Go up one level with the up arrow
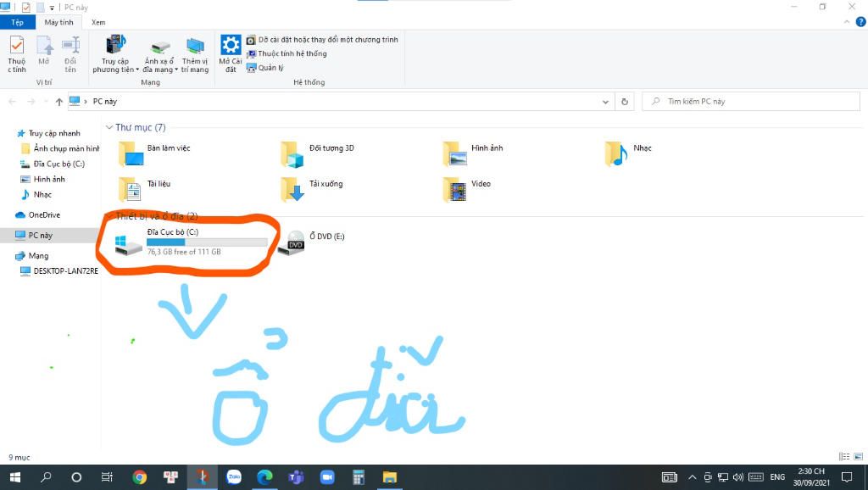Screen dimensions: 868x490 58,102
